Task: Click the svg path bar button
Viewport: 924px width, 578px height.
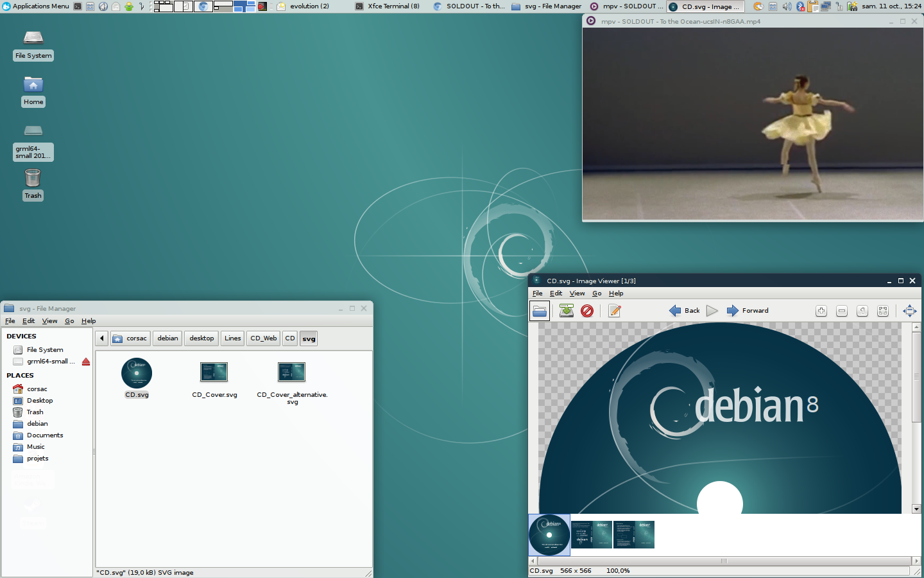Action: point(309,338)
